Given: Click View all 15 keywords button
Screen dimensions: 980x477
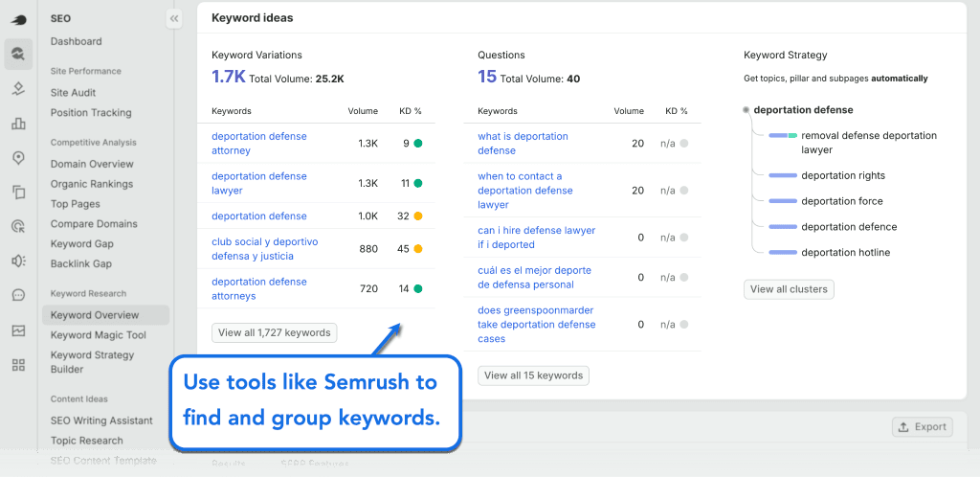Looking at the screenshot, I should [534, 375].
